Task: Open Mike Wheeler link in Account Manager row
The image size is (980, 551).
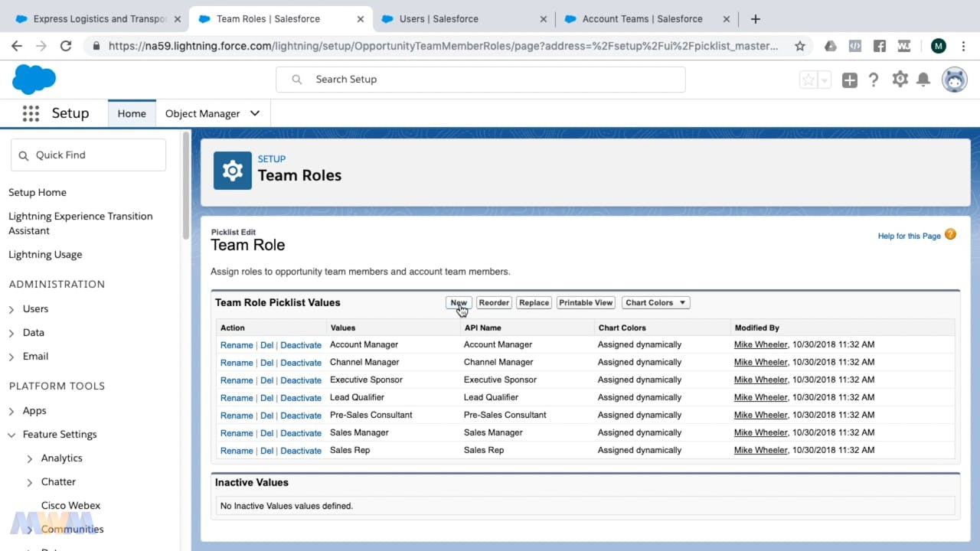Action: tap(761, 344)
